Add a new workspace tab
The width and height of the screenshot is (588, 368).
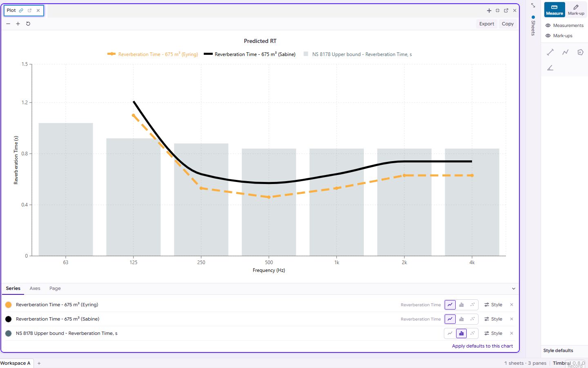39,363
